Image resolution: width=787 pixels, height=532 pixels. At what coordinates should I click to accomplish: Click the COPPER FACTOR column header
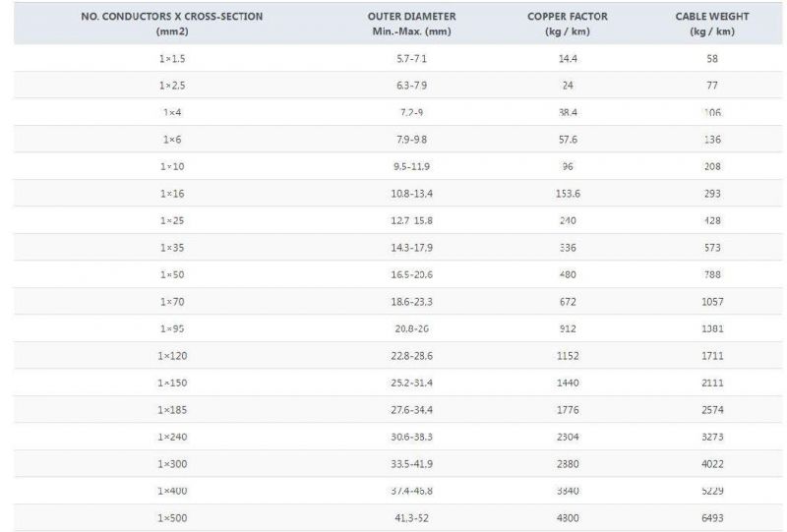tap(568, 24)
